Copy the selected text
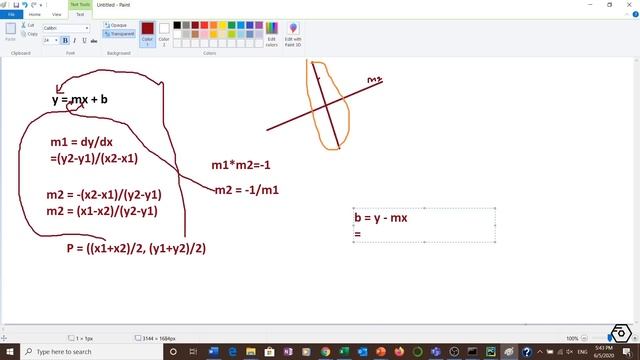640x360 pixels. (x=29, y=34)
